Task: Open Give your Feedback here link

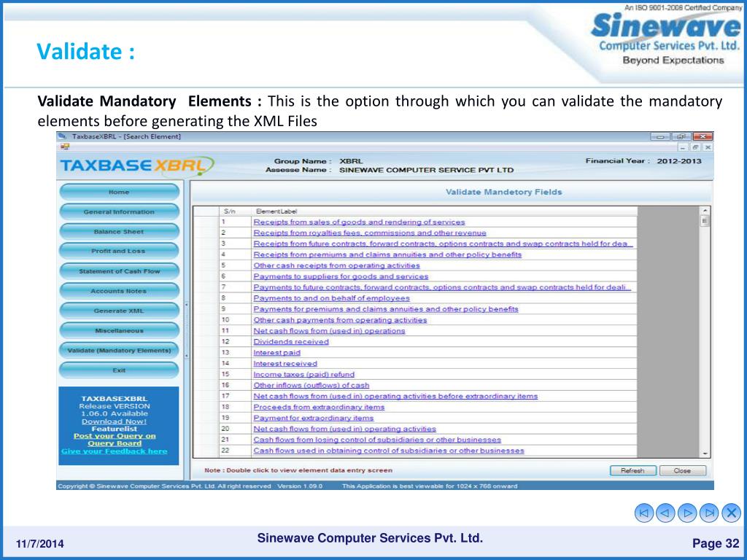Action: (115, 451)
